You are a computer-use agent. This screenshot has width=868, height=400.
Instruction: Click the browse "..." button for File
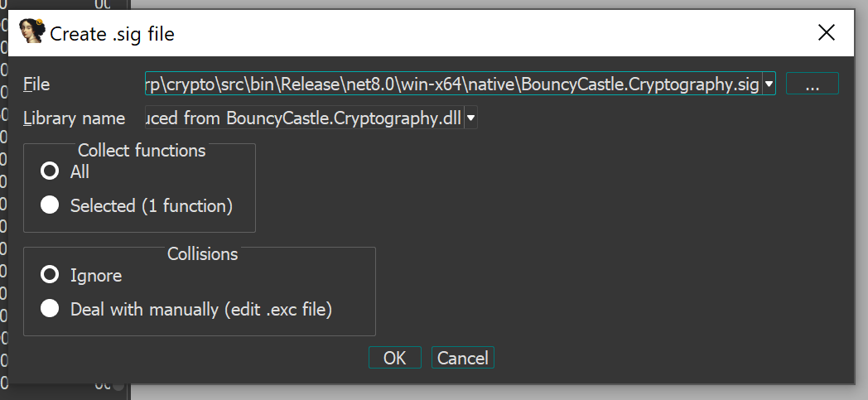click(x=812, y=84)
